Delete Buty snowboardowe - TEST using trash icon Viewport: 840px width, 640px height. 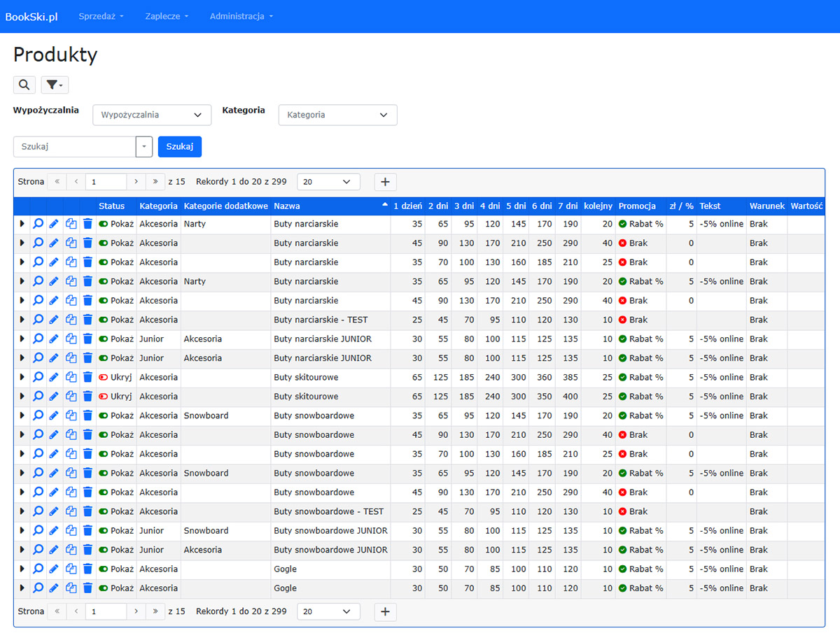pos(87,511)
